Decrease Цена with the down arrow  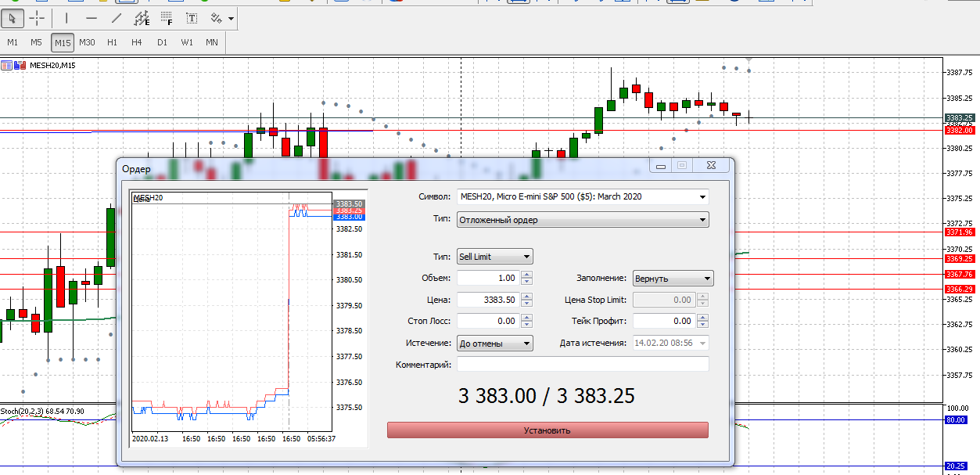(526, 303)
